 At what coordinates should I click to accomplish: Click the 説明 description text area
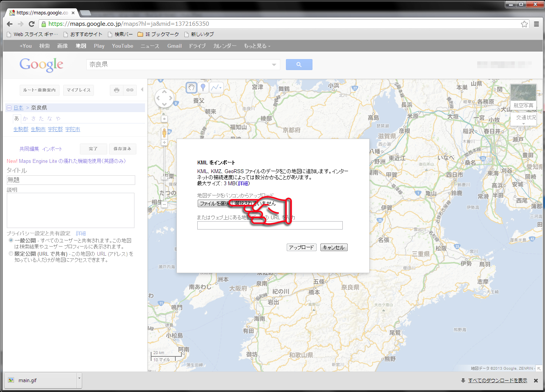pos(70,210)
